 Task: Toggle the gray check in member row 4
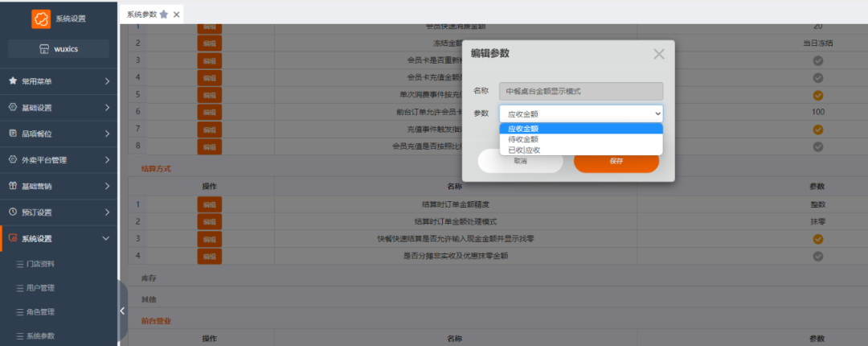pos(817,77)
